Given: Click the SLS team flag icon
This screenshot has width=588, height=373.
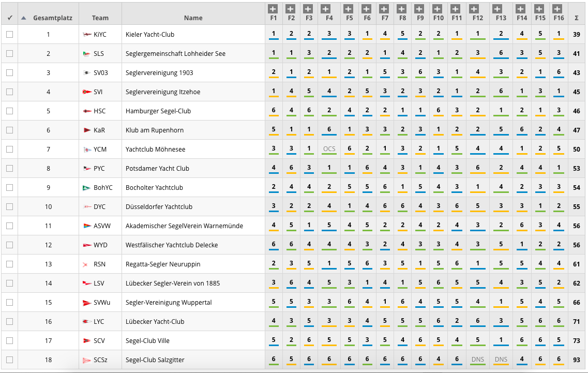Looking at the screenshot, I should pos(87,54).
